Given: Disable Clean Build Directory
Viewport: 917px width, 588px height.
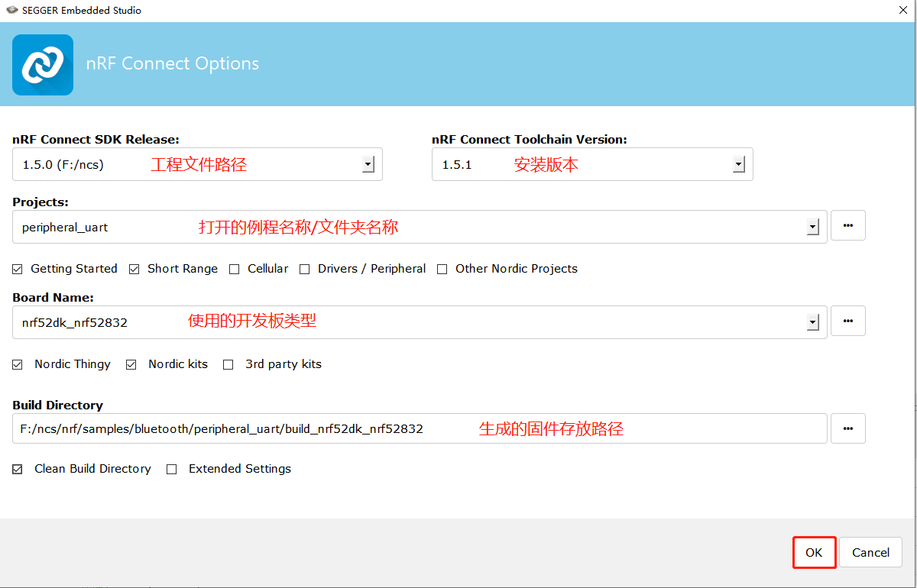Looking at the screenshot, I should [17, 469].
